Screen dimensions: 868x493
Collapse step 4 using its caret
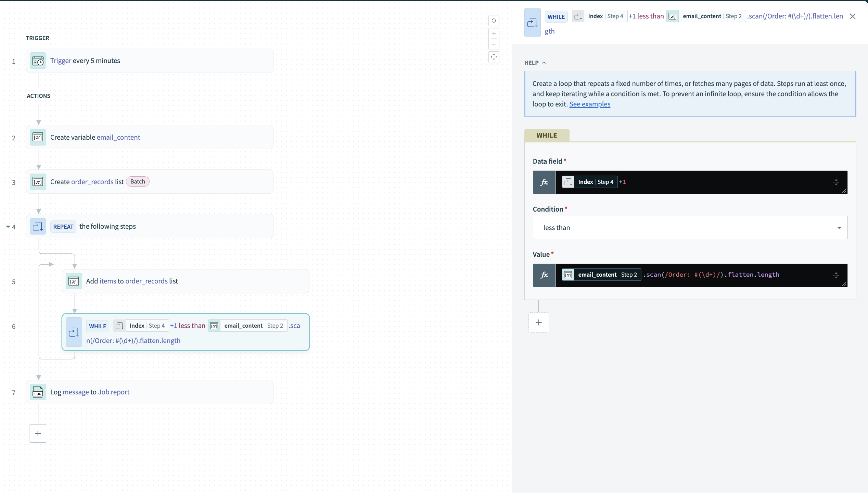click(8, 226)
